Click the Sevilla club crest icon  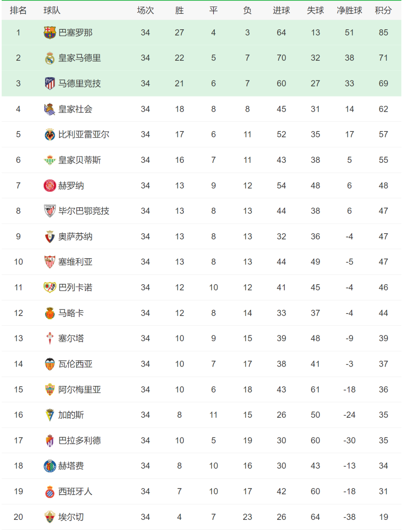point(50,262)
